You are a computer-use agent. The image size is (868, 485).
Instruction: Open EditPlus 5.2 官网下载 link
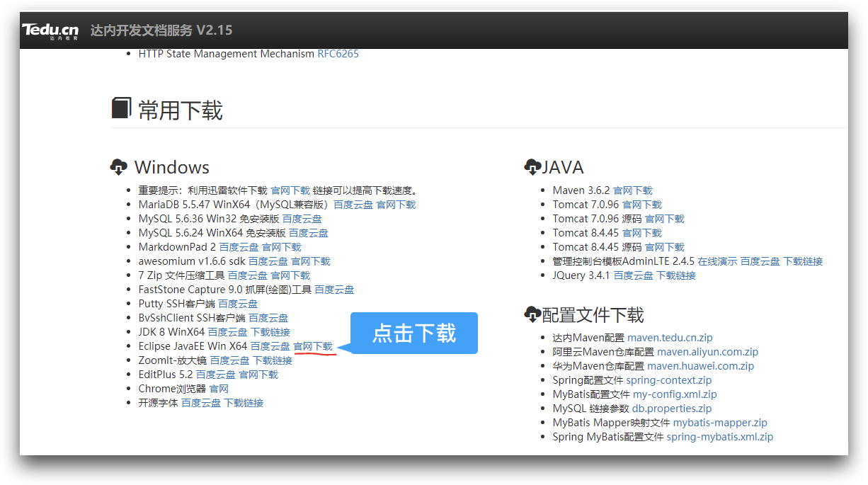(x=258, y=375)
